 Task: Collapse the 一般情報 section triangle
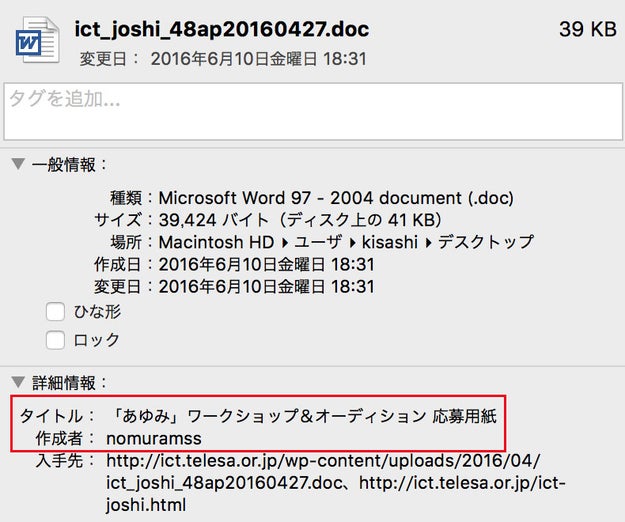click(17, 165)
